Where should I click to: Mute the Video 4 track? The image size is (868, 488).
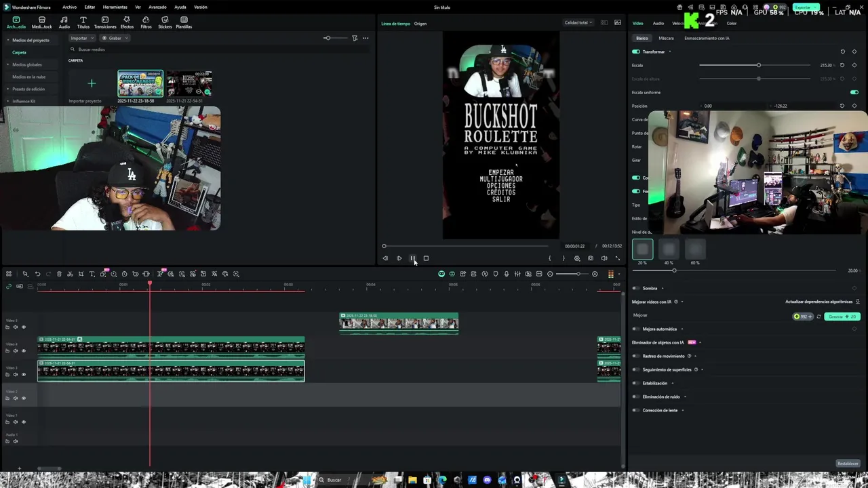click(15, 351)
